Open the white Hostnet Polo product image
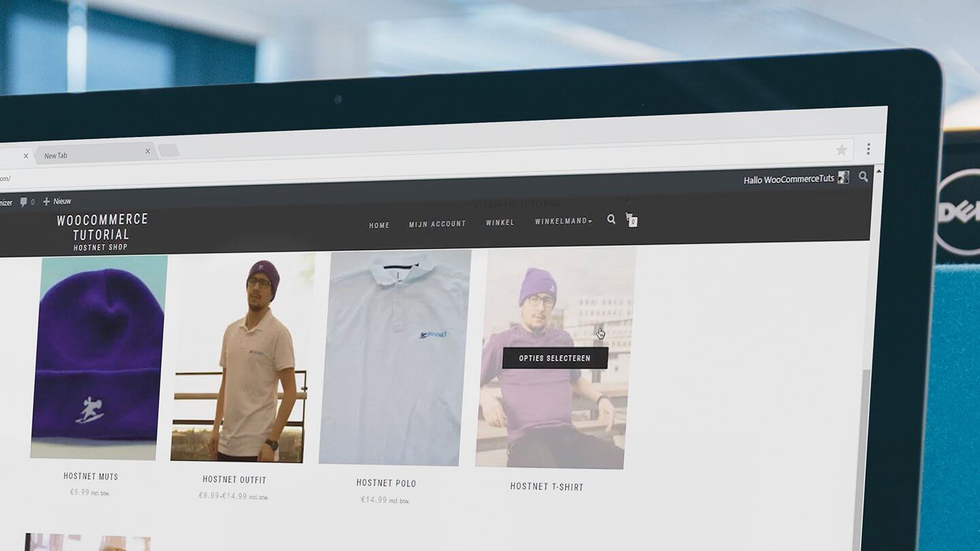Screen dimensions: 980x551 coord(395,358)
